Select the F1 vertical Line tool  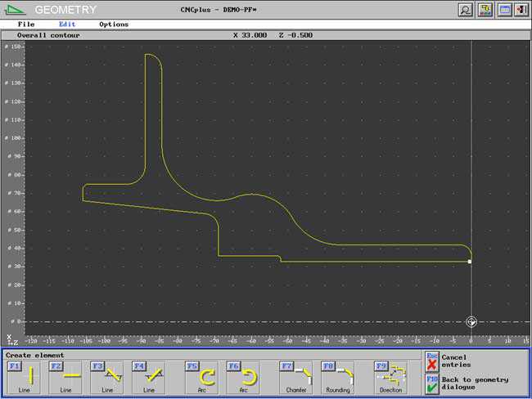pyautogui.click(x=24, y=377)
